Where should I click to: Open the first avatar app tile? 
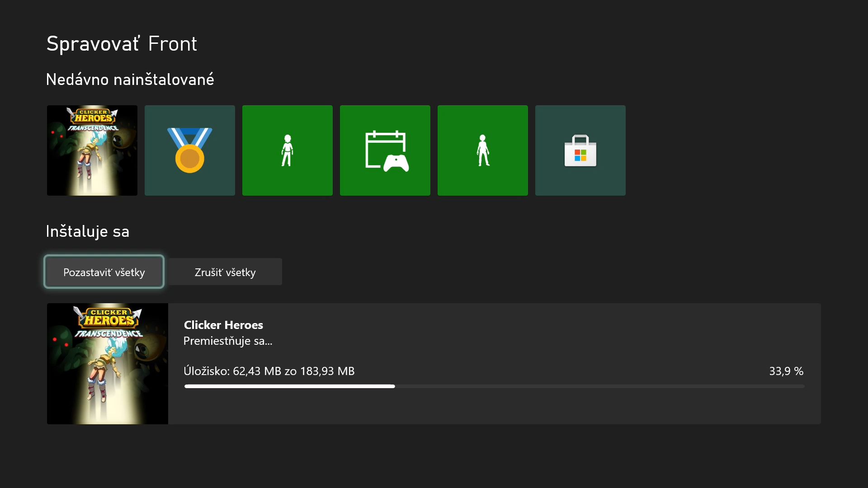point(288,150)
